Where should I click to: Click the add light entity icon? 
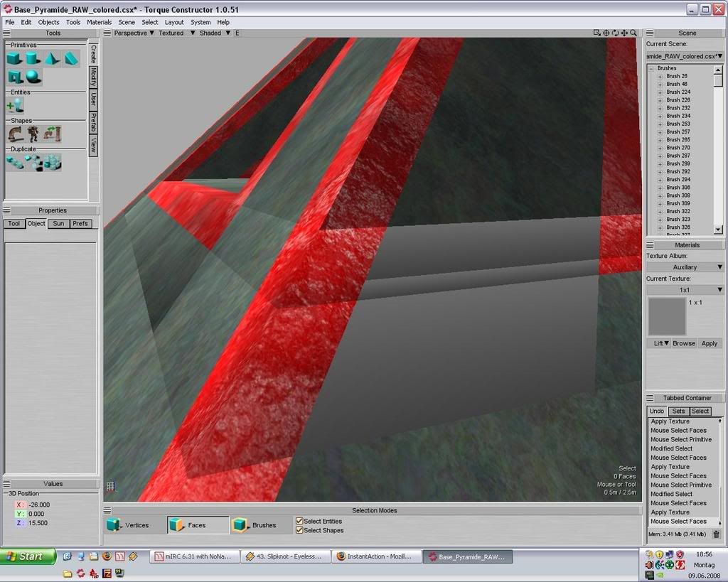[x=14, y=105]
